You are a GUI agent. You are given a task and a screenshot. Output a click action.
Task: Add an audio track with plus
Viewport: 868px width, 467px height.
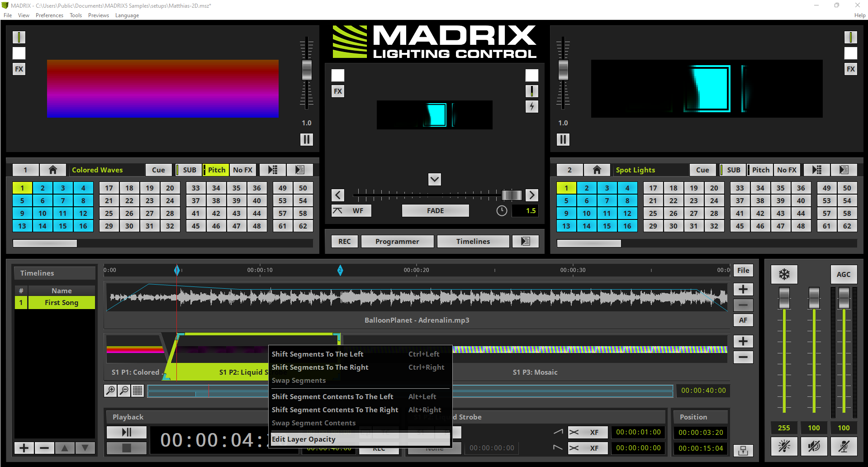tap(743, 290)
